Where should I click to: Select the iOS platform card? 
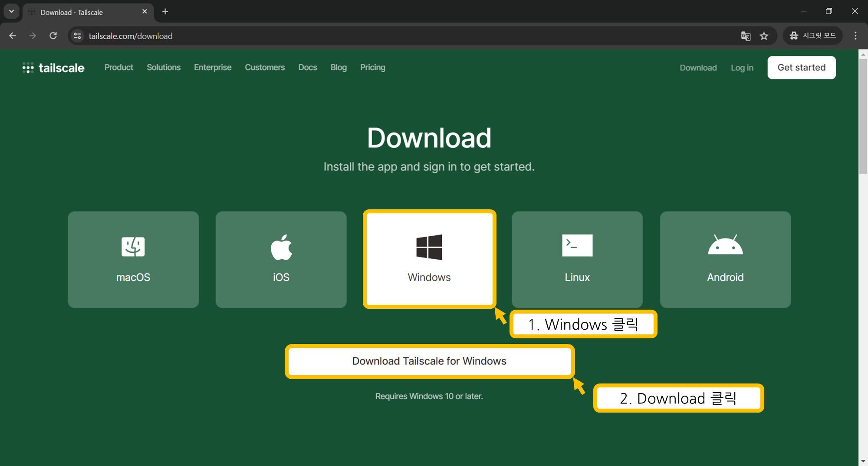pyautogui.click(x=281, y=260)
